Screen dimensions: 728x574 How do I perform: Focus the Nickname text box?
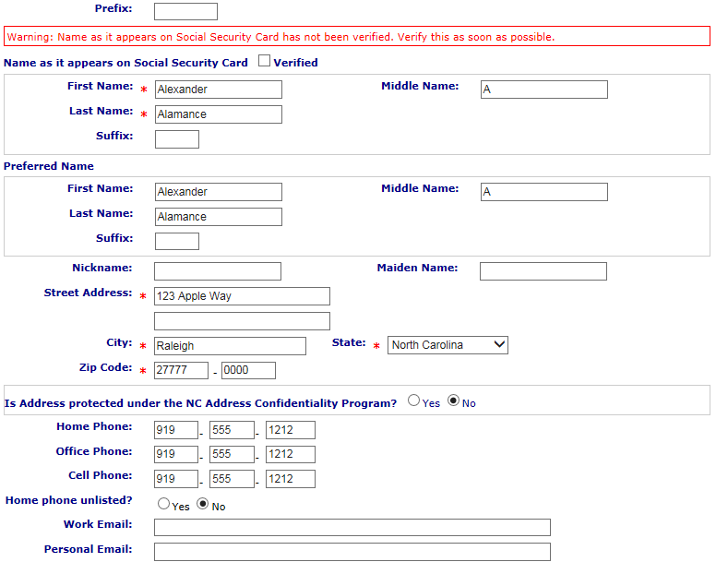[217, 271]
